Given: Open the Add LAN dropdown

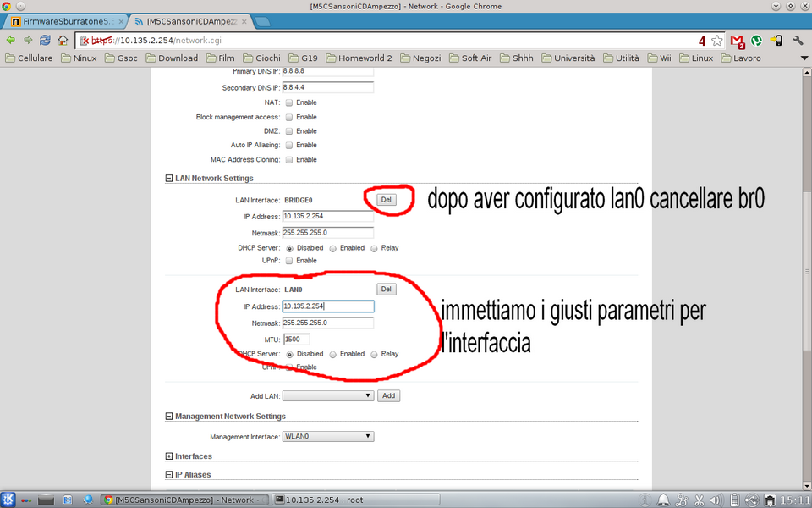Looking at the screenshot, I should coord(328,395).
